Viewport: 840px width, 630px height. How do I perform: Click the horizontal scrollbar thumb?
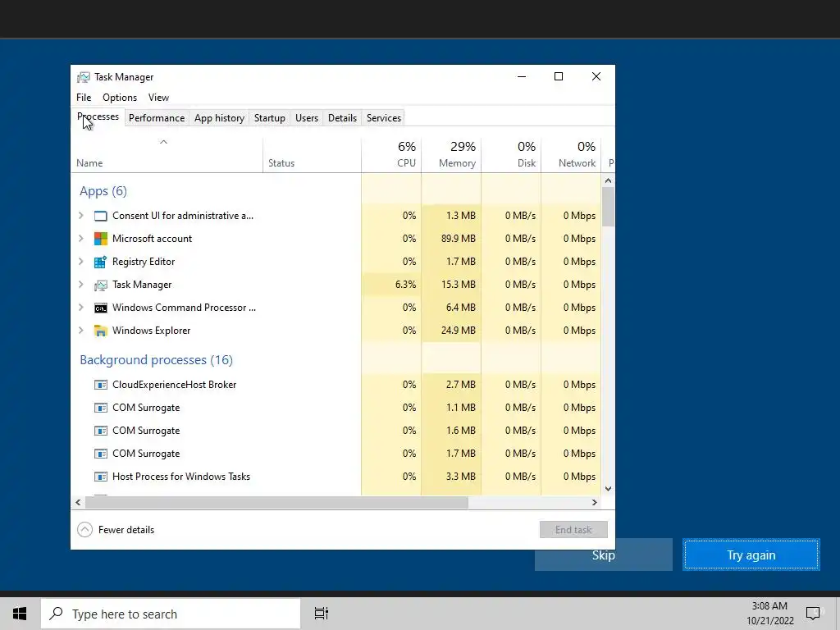276,503
